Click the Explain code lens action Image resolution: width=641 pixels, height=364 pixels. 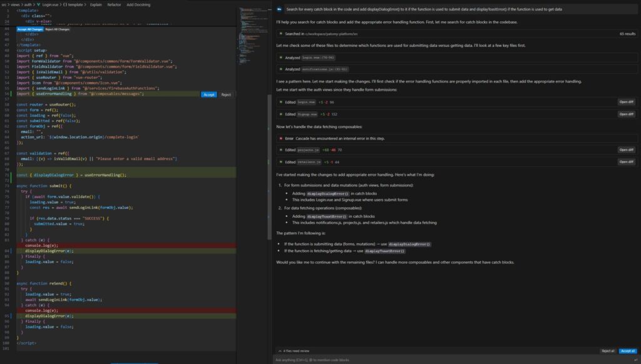(x=96, y=5)
